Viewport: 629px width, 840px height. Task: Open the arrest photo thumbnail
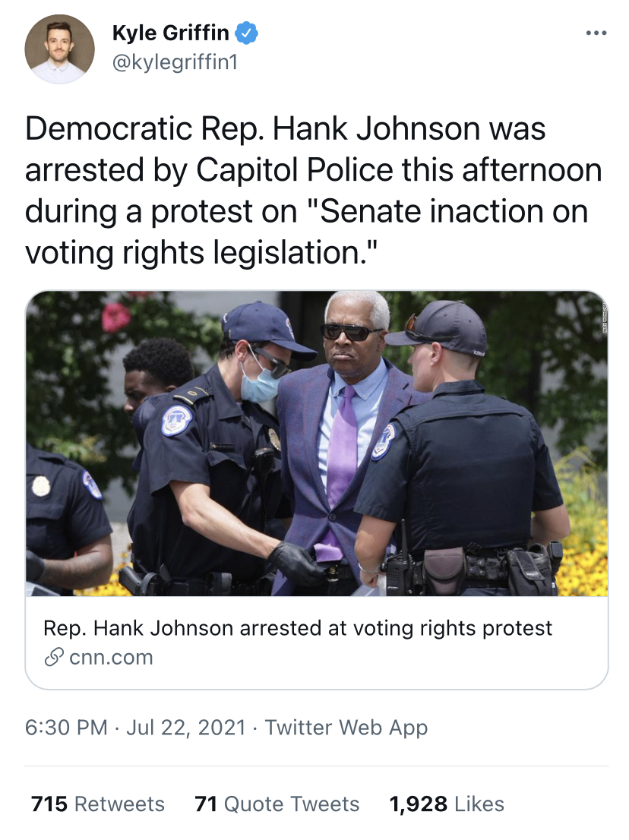click(x=317, y=444)
